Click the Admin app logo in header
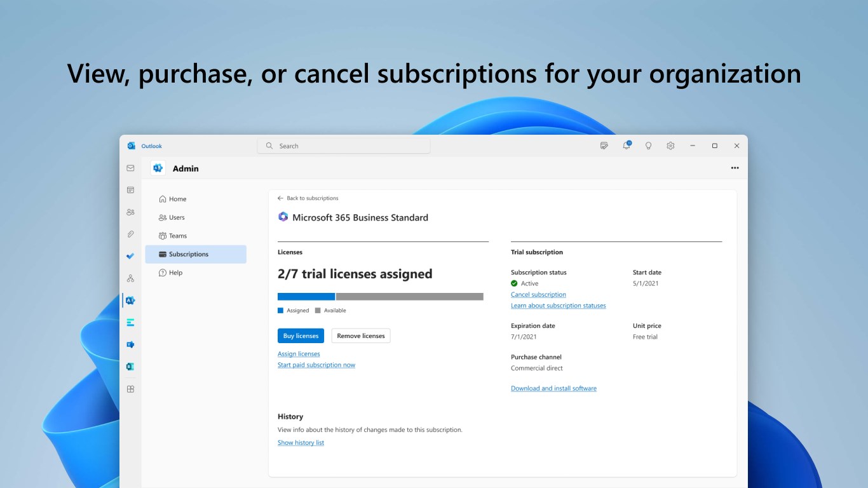The height and width of the screenshot is (488, 868). click(158, 168)
